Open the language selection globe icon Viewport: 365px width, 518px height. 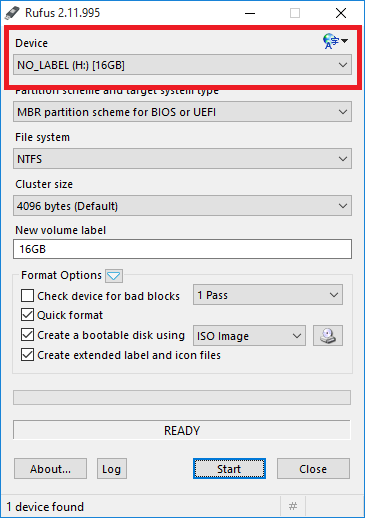(335, 41)
